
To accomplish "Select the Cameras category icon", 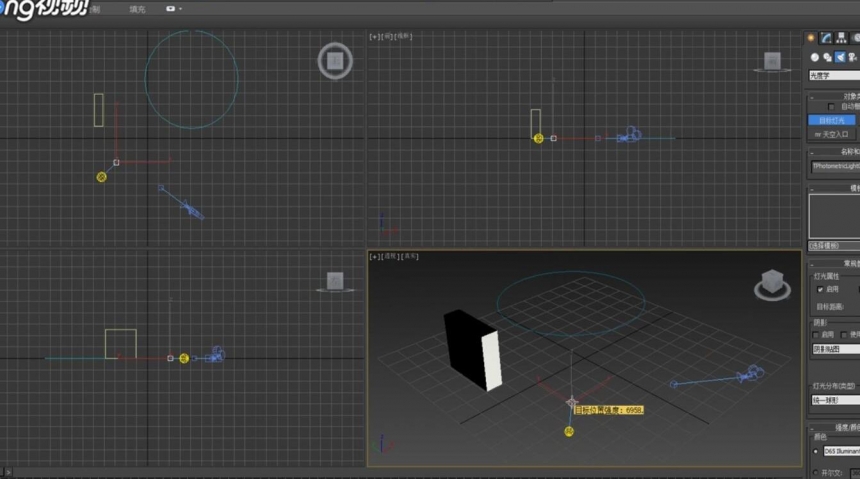I will 852,57.
